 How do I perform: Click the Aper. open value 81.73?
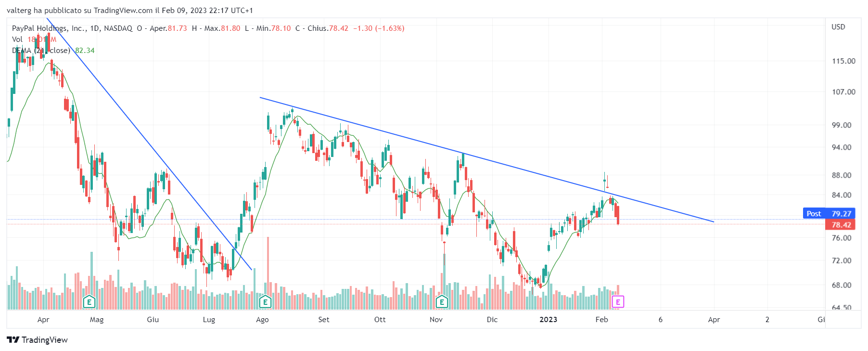(177, 28)
